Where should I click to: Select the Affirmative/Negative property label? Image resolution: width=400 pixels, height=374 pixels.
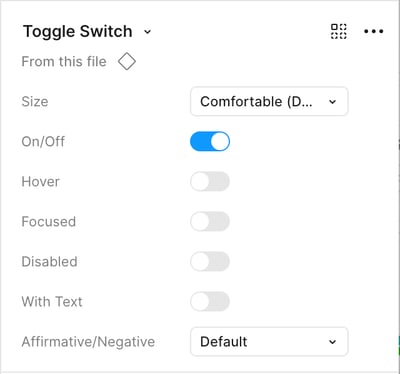[88, 342]
